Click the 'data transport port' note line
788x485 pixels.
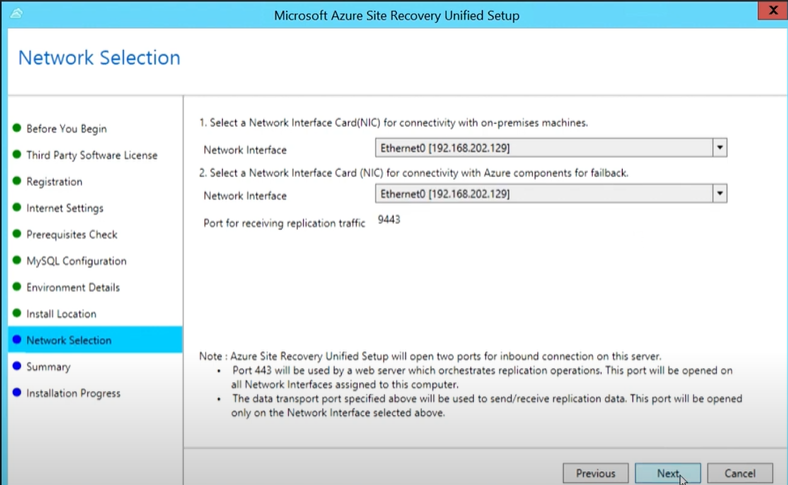coord(486,406)
